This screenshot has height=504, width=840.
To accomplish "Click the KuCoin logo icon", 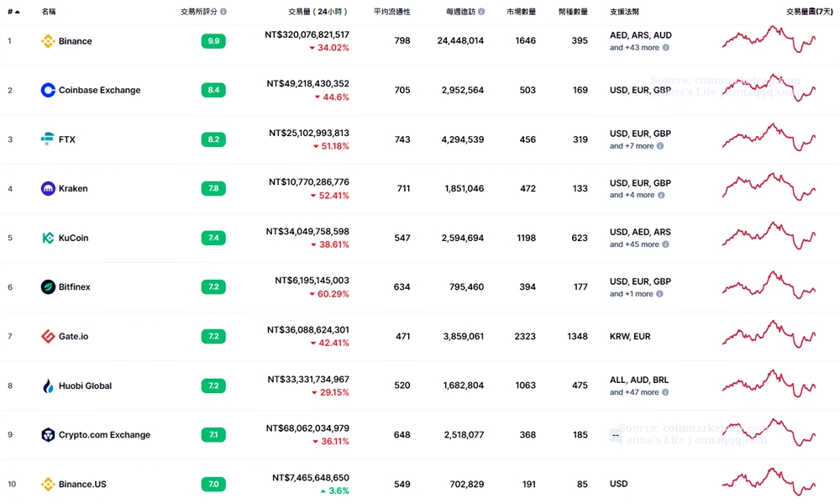I will [48, 238].
